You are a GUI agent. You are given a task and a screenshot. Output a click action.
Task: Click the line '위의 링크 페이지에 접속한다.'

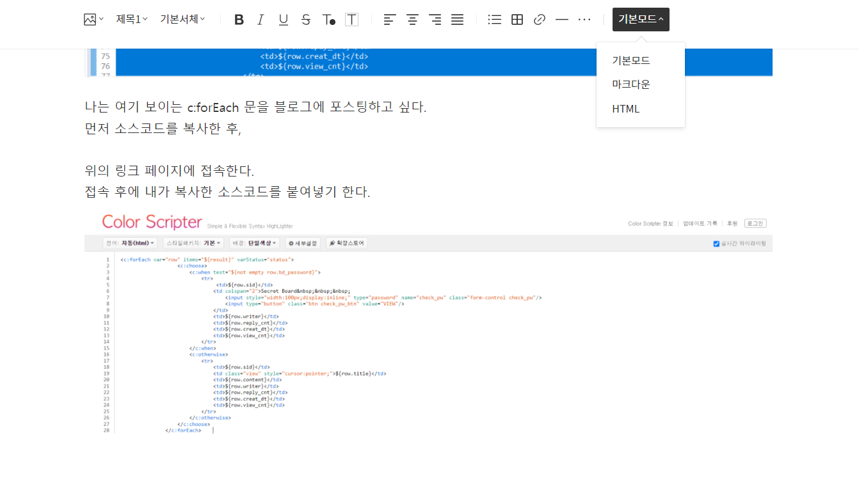tap(170, 171)
